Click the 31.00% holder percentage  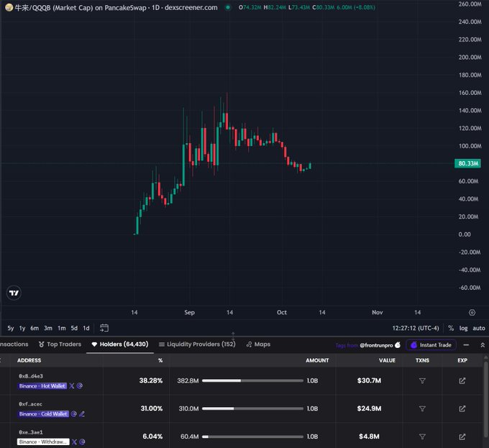152,408
